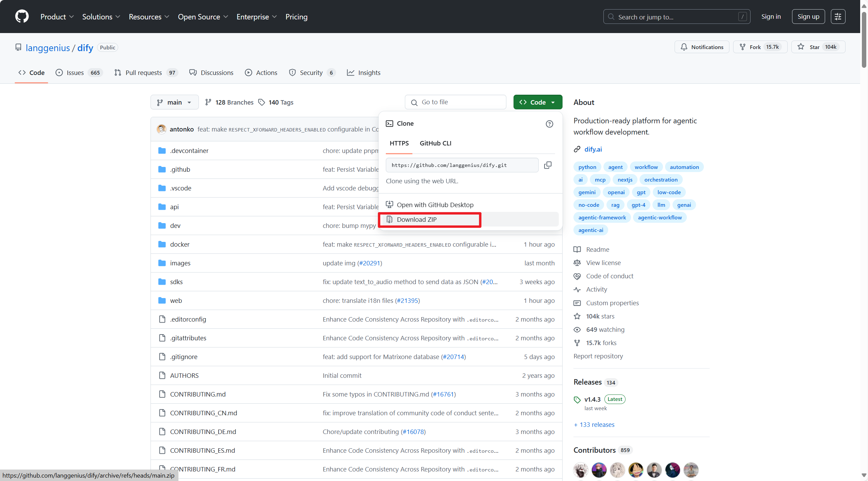868x481 pixels.
Task: Click the docker folder icon
Action: (x=162, y=244)
